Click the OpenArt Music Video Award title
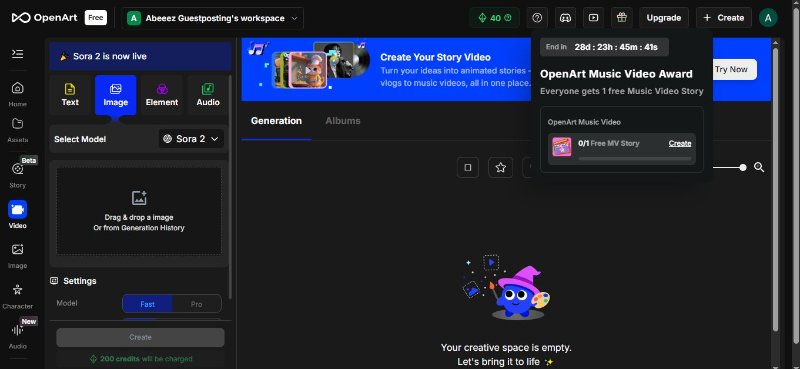The image size is (800, 369). pyautogui.click(x=616, y=74)
